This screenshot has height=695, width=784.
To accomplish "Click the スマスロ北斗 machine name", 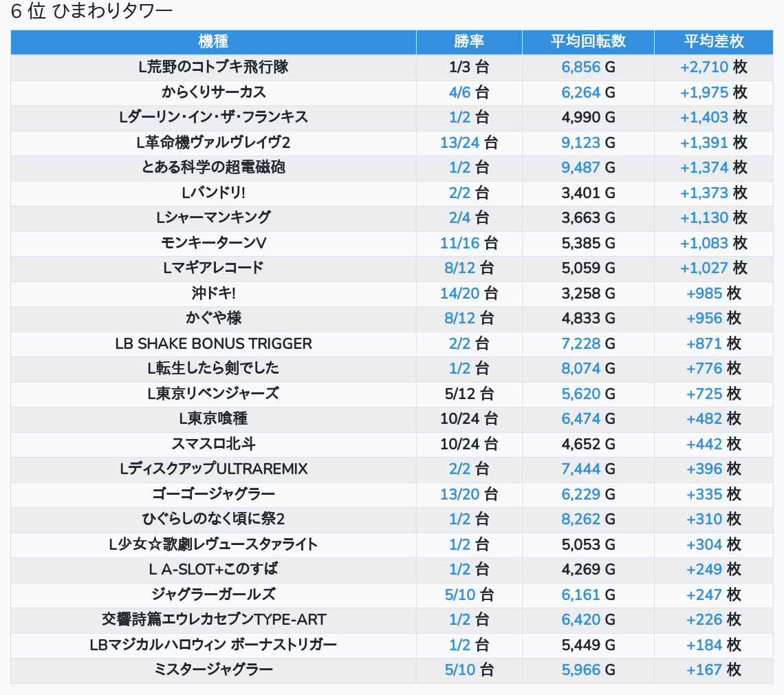I will point(213,444).
